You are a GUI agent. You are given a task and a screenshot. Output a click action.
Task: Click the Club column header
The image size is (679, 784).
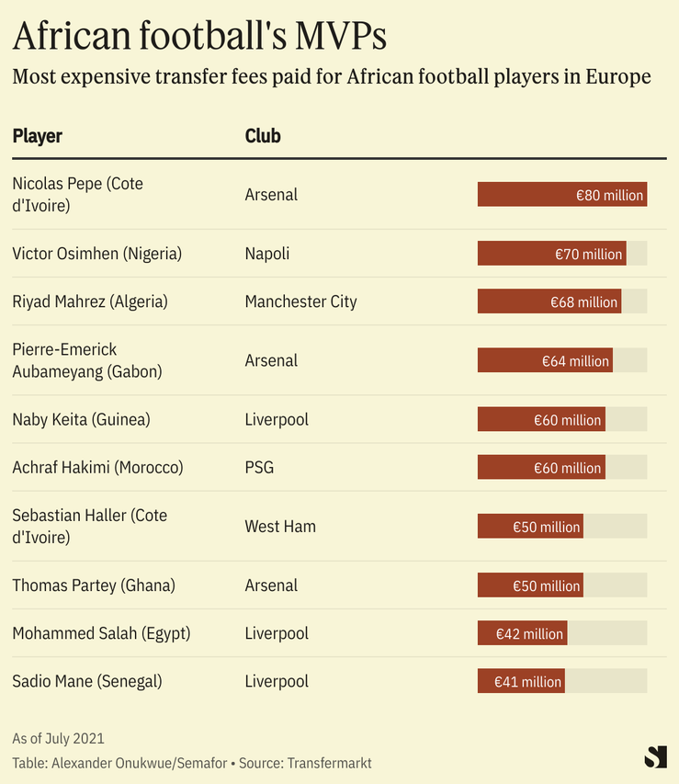pos(263,136)
